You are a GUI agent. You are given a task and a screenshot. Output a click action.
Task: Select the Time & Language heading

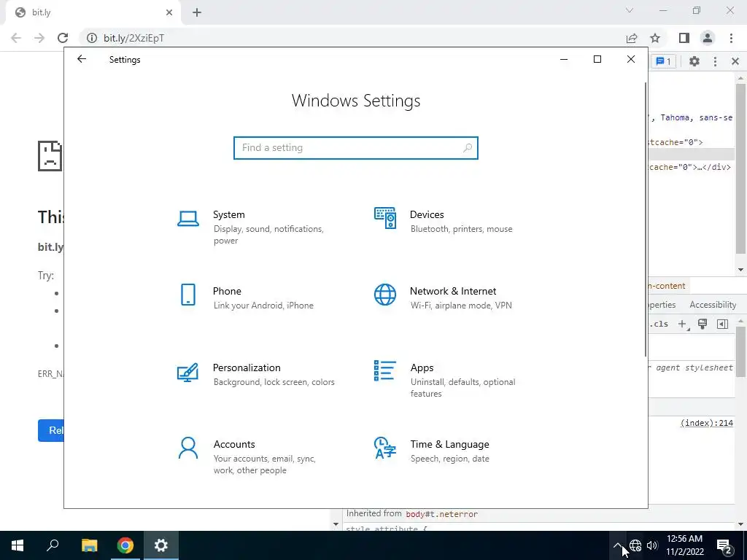coord(449,444)
